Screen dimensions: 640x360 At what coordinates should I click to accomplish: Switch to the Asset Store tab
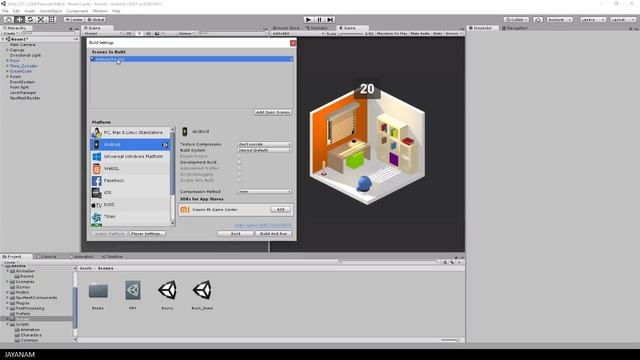(x=286, y=28)
